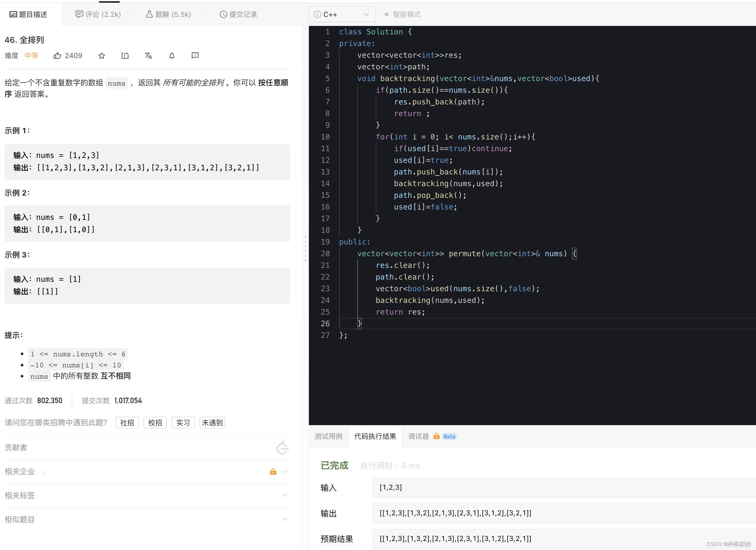Click the notification bell icon
The image size is (756, 550).
[x=172, y=56]
